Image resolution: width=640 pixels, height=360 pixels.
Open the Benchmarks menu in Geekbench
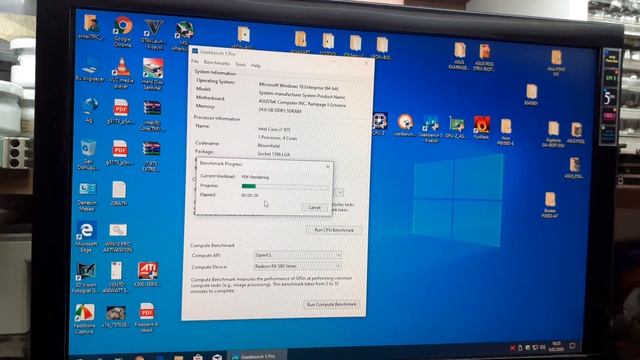[x=217, y=63]
